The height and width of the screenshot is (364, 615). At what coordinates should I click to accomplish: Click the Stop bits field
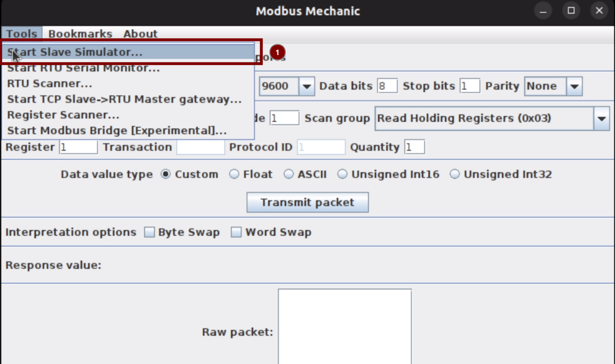[x=470, y=86]
